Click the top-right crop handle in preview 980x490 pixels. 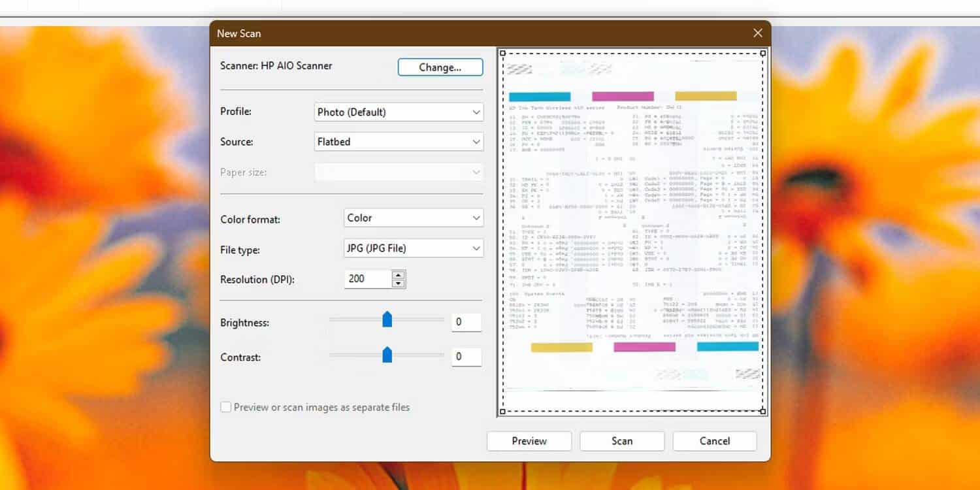pos(763,54)
